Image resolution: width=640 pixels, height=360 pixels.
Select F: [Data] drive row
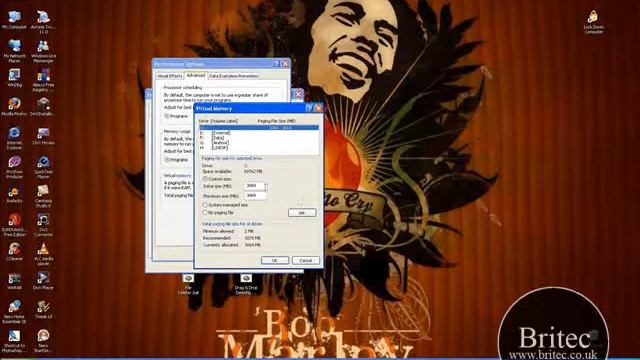(x=259, y=138)
